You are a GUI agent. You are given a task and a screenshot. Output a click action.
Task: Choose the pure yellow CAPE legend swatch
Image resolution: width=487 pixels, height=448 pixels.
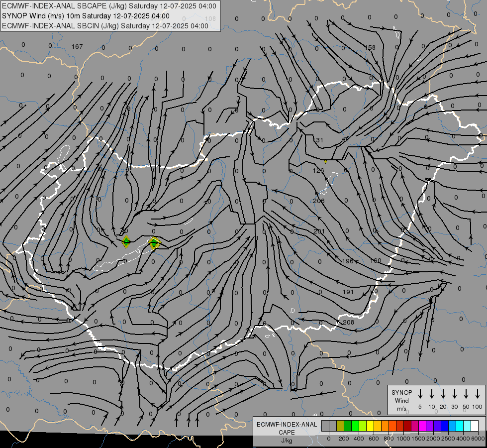tap(370, 426)
